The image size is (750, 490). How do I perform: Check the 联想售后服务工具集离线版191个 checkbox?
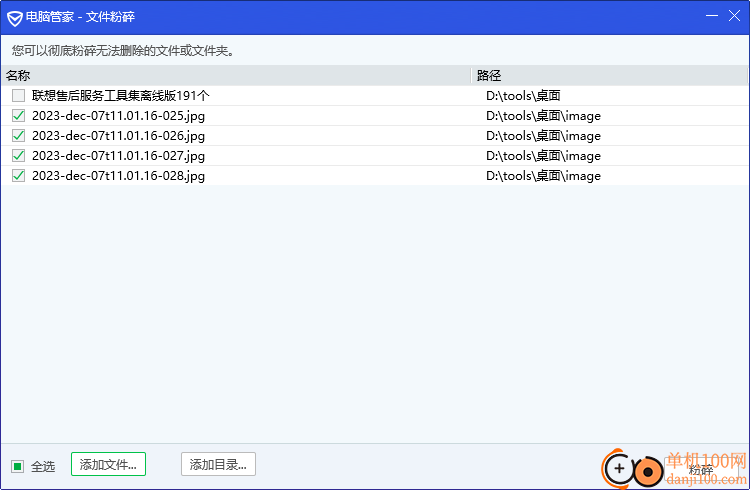tap(19, 96)
